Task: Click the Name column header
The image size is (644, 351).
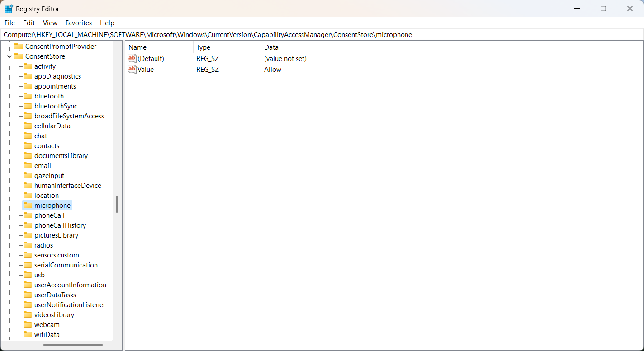Action: 137,47
